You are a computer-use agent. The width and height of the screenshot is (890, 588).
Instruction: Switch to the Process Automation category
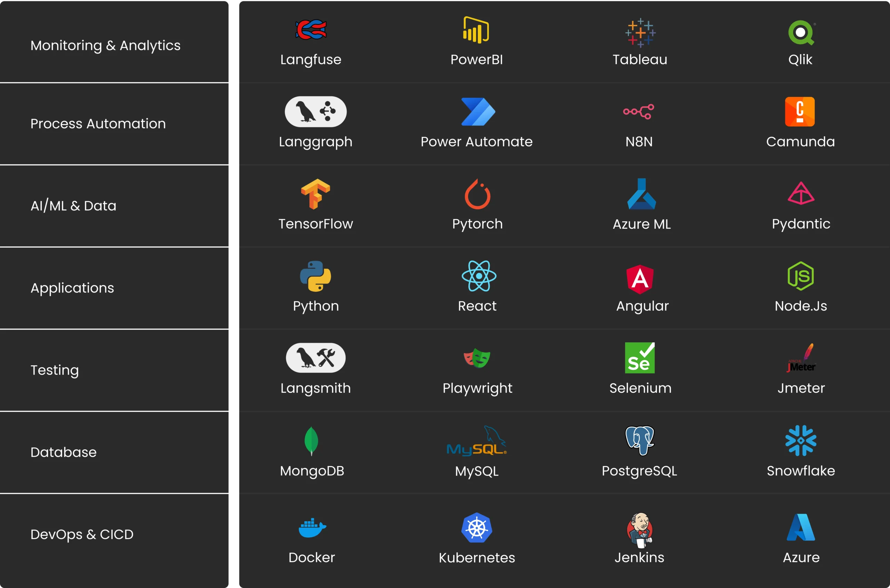(98, 124)
